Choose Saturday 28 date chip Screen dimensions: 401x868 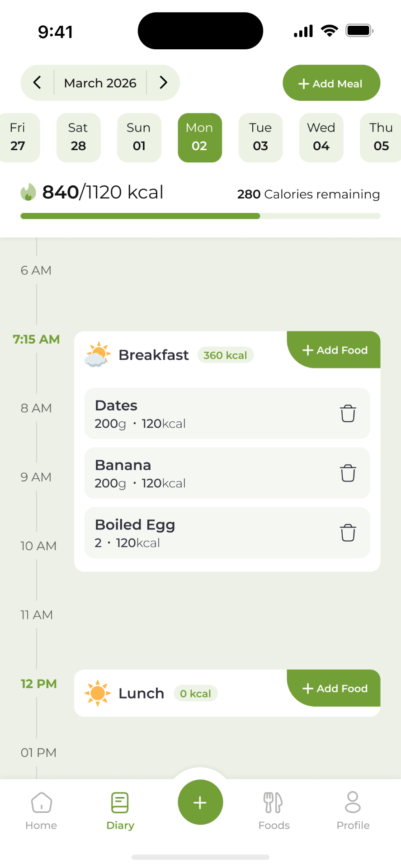[78, 137]
